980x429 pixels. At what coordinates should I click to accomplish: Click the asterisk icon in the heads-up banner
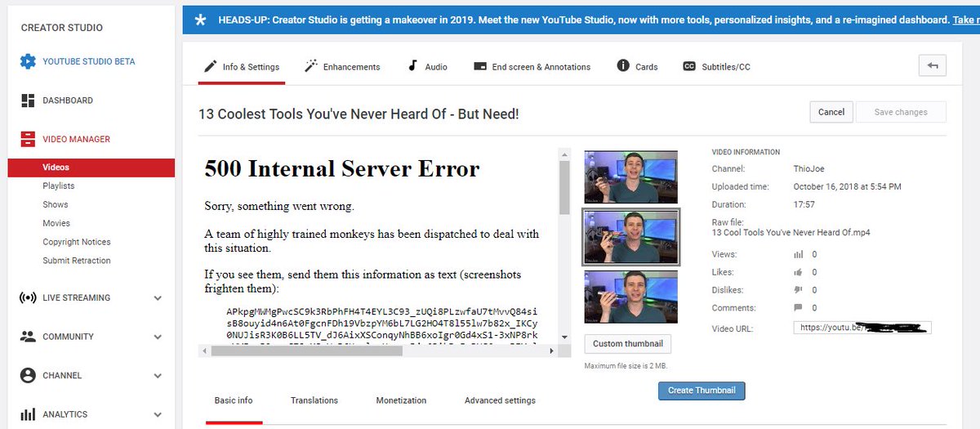200,20
